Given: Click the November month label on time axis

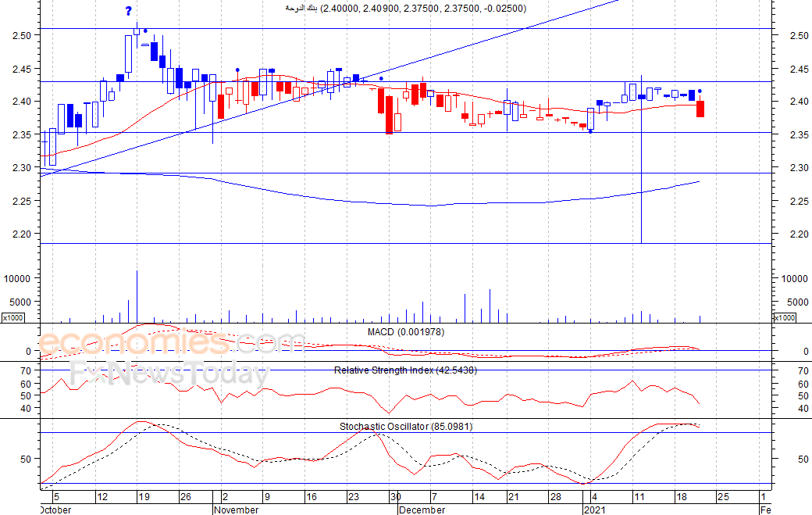Looking at the screenshot, I should [x=236, y=510].
